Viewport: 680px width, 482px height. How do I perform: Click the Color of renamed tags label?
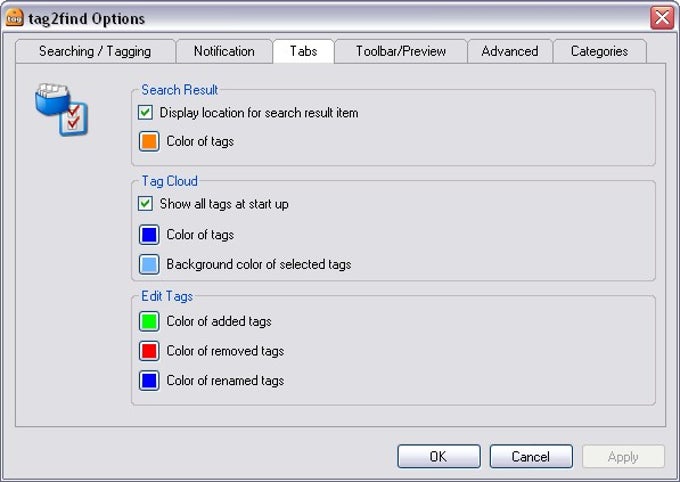tap(226, 380)
